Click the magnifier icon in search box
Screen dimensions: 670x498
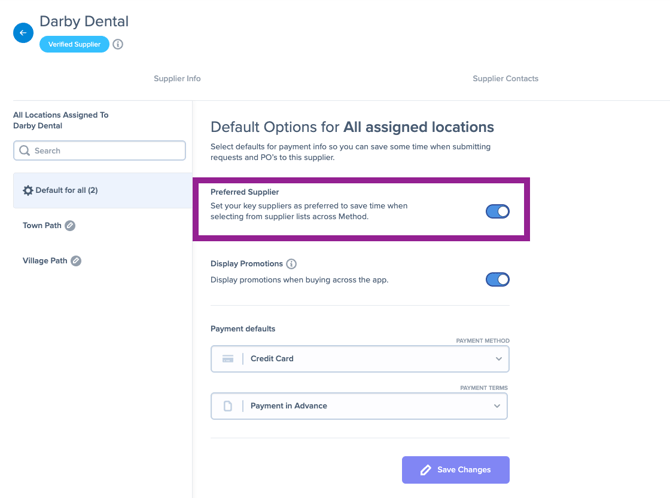(x=25, y=150)
